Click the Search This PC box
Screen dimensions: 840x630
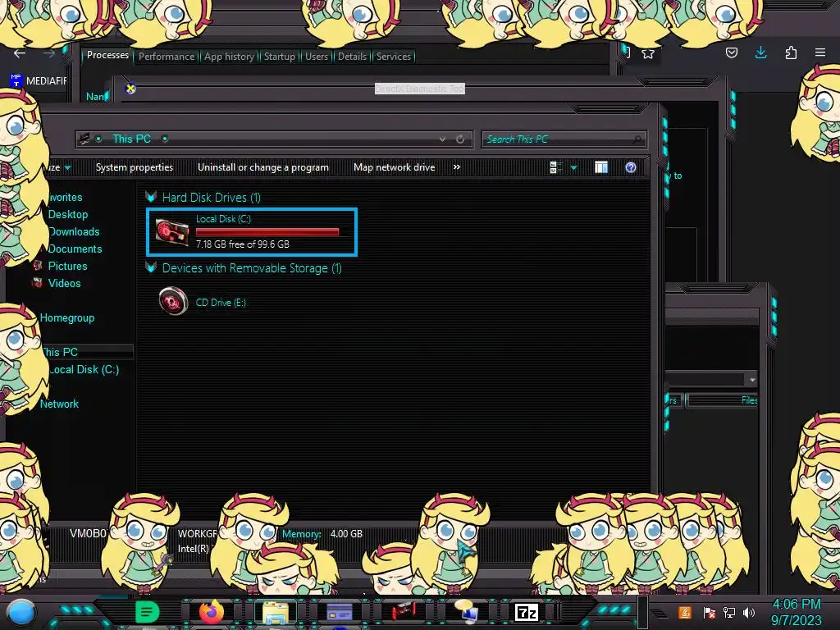coord(564,139)
